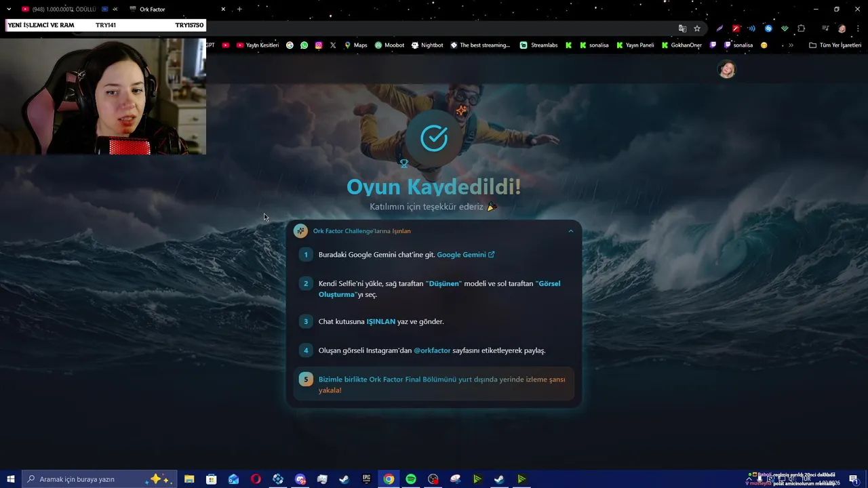Open the tab search dropdown arrow
The width and height of the screenshot is (868, 488).
[9, 9]
